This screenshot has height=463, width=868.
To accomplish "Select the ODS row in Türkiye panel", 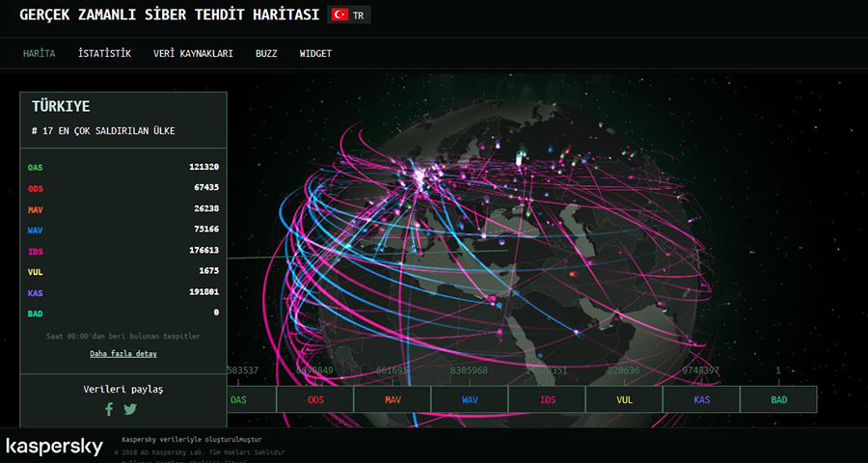I will 123,188.
